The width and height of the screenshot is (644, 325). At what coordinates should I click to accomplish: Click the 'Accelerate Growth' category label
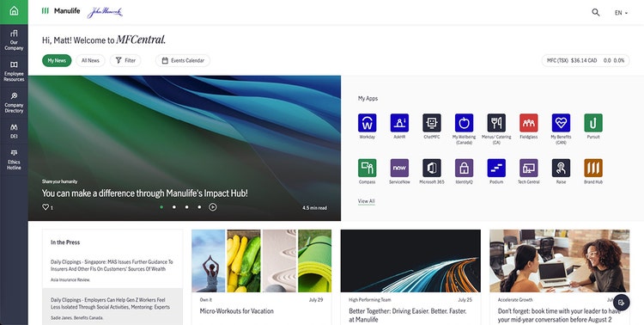point(515,300)
